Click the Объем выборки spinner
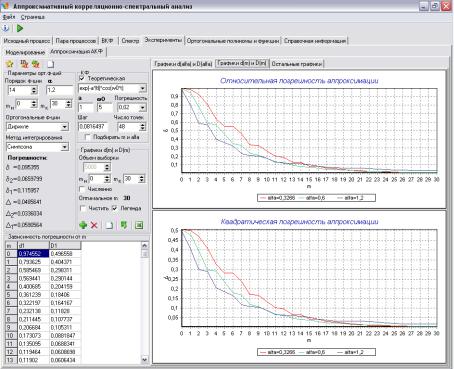This screenshot has height=369, width=454. tap(107, 167)
